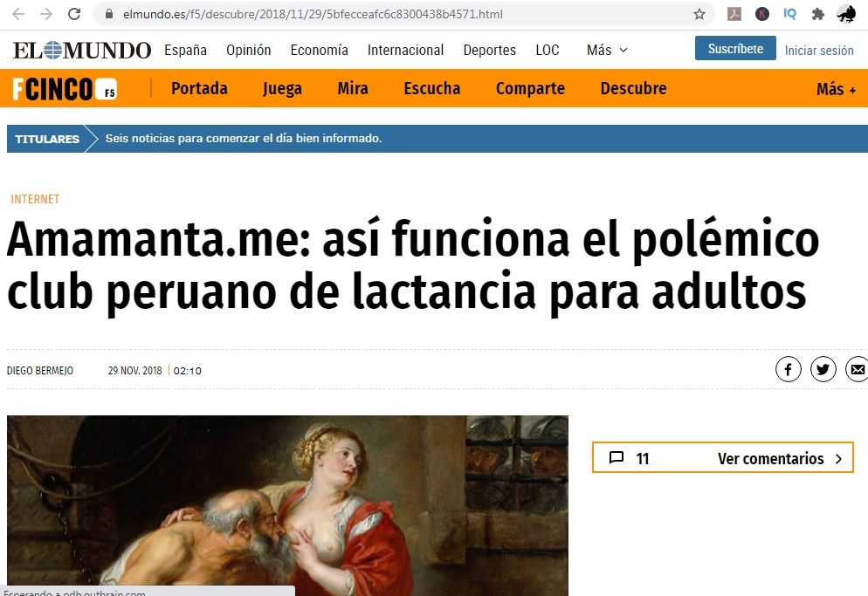Image resolution: width=868 pixels, height=596 pixels.
Task: Click the INTERNET category label
Action: tap(35, 199)
